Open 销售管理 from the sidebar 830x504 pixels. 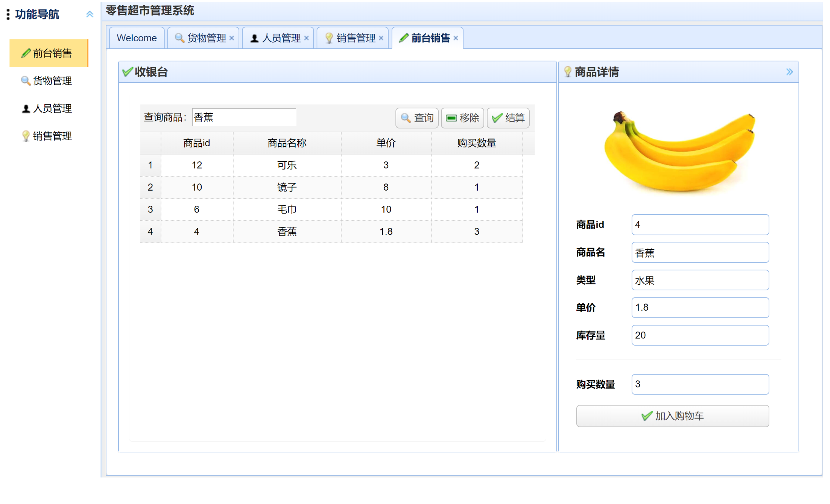tap(52, 136)
